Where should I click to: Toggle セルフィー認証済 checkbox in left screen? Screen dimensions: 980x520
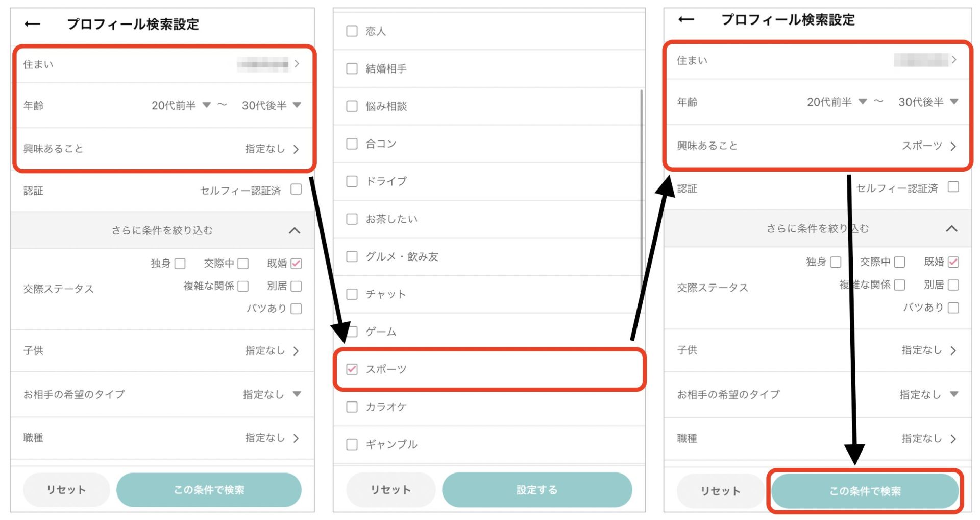point(296,190)
